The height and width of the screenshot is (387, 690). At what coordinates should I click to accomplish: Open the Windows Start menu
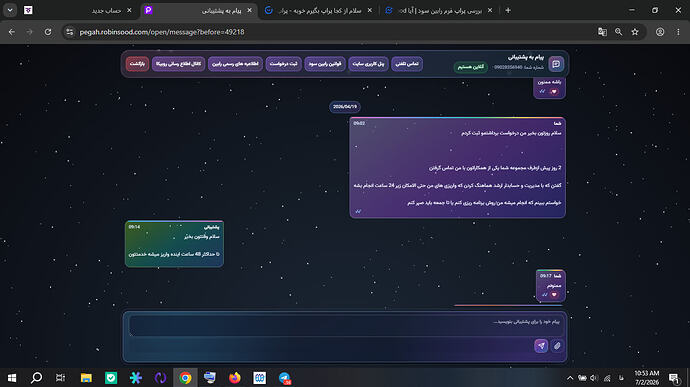pyautogui.click(x=12, y=378)
